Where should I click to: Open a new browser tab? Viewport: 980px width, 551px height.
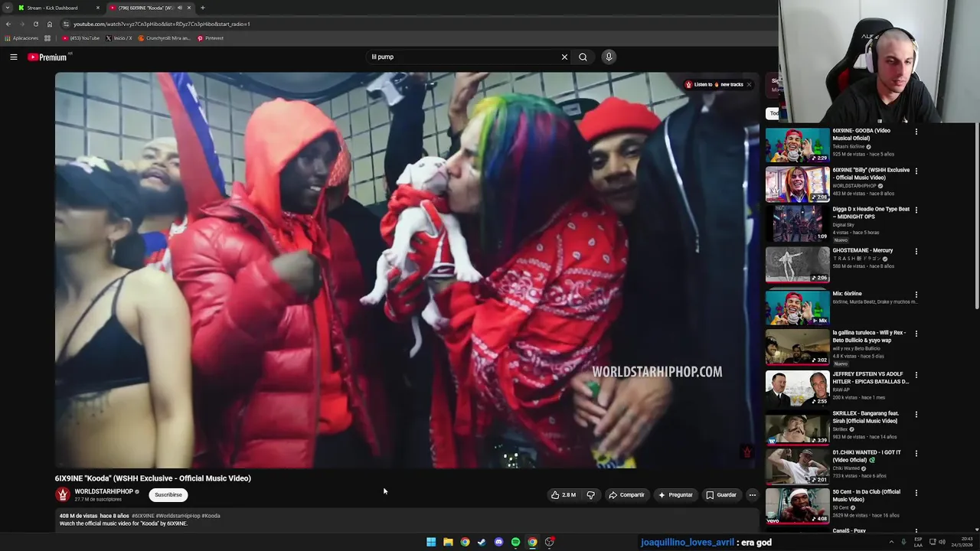202,8
